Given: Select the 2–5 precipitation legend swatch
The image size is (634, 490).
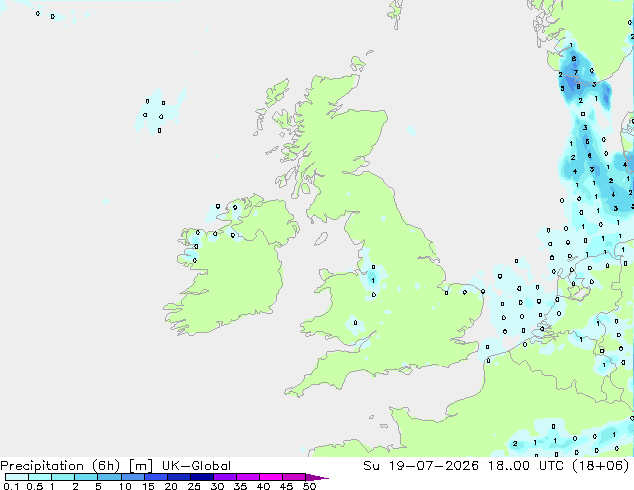Looking at the screenshot, I should click(x=86, y=477).
